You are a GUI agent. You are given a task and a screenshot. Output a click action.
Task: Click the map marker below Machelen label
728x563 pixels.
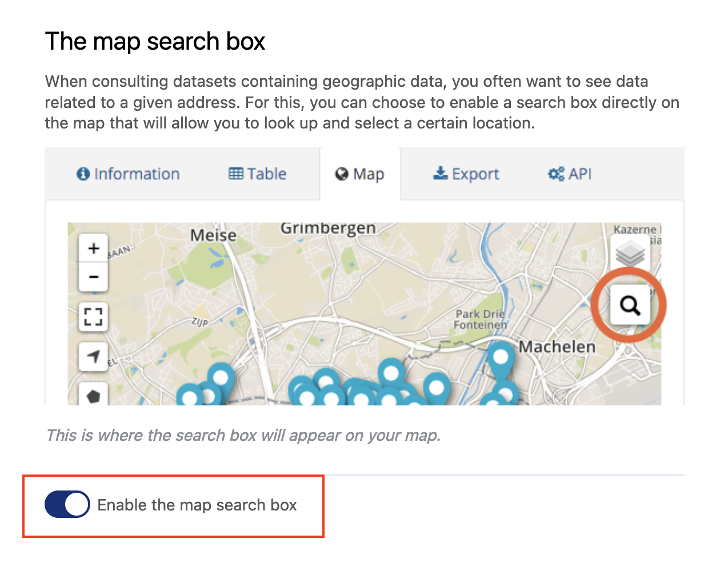click(501, 358)
